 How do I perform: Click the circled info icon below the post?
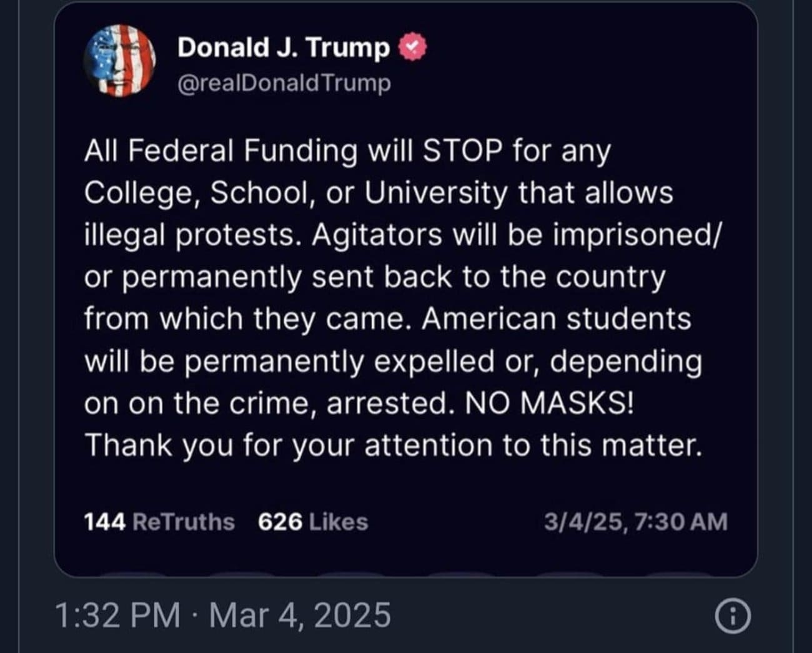coord(733,617)
